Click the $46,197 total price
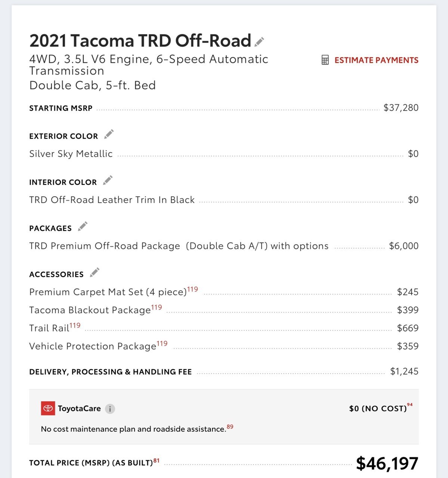Viewport: 448px width, 478px height. point(387,463)
